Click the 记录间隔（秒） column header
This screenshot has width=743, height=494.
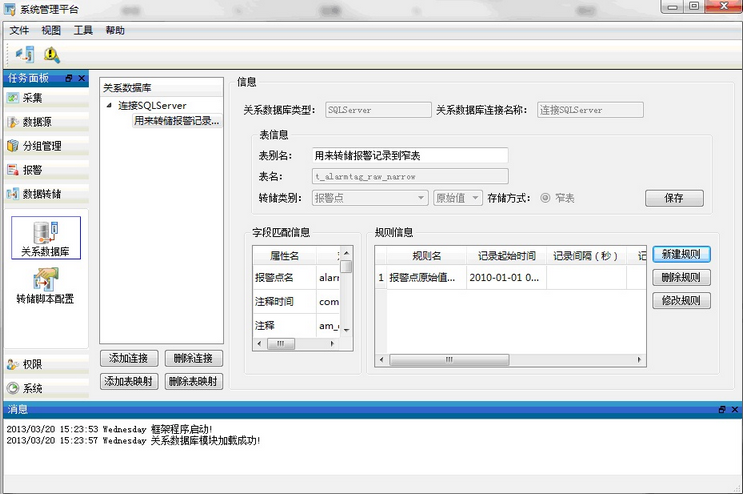[x=587, y=256]
